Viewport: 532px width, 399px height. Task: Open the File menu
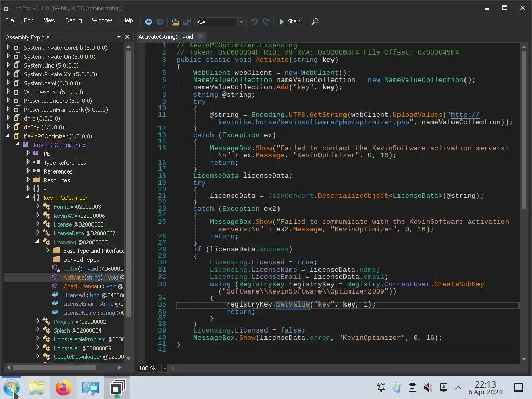point(9,20)
